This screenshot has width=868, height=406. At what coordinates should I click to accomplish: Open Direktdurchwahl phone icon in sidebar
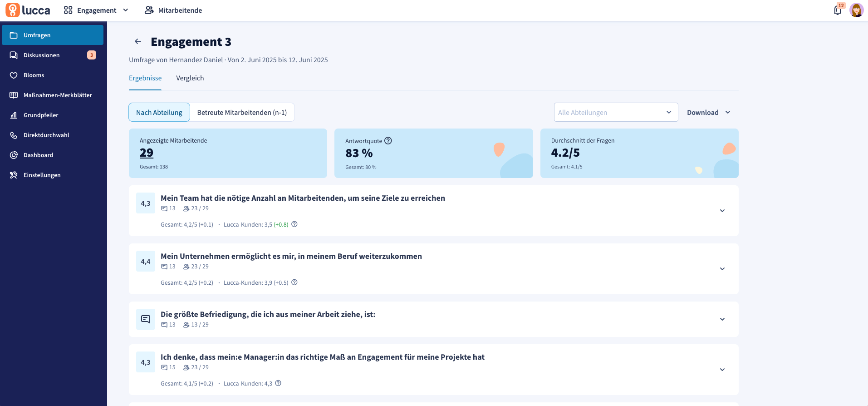click(14, 135)
